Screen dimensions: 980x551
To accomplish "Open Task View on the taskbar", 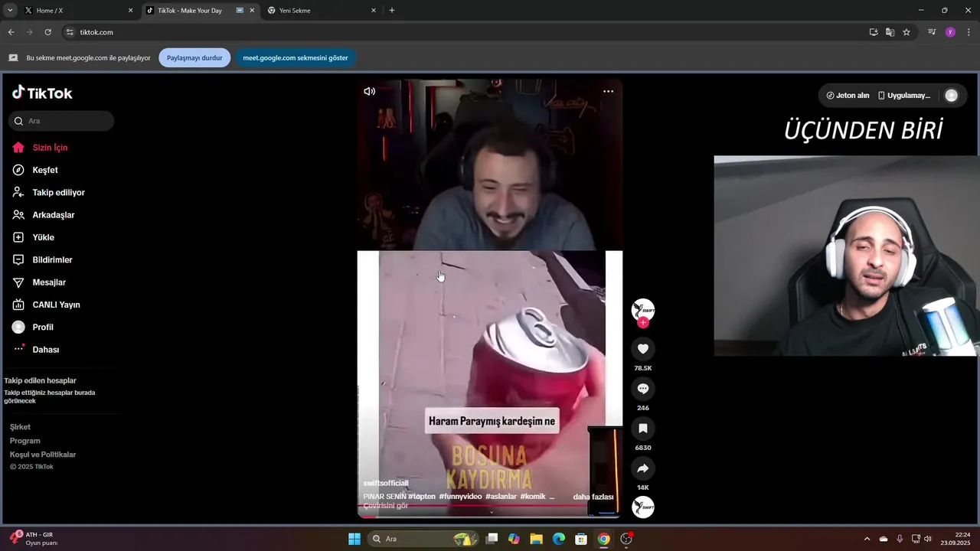I will (x=492, y=539).
